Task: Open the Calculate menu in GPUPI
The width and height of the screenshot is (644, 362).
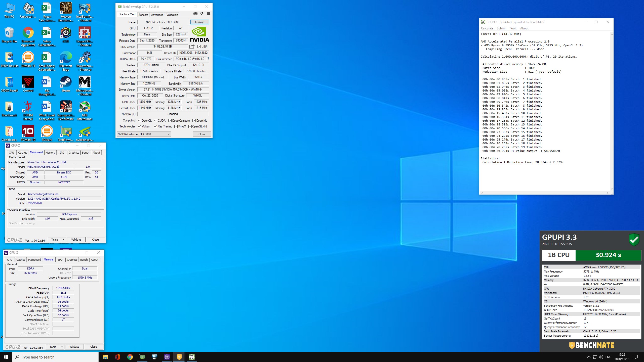Action: [x=487, y=28]
